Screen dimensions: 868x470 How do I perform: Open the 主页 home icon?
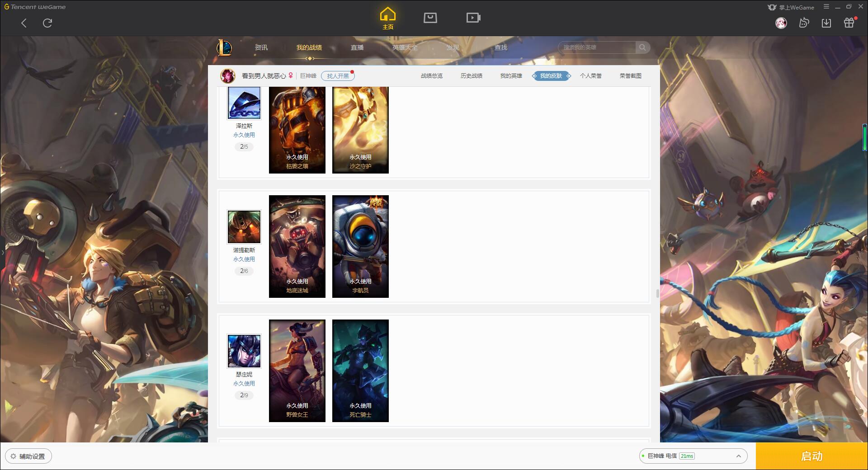coord(388,19)
